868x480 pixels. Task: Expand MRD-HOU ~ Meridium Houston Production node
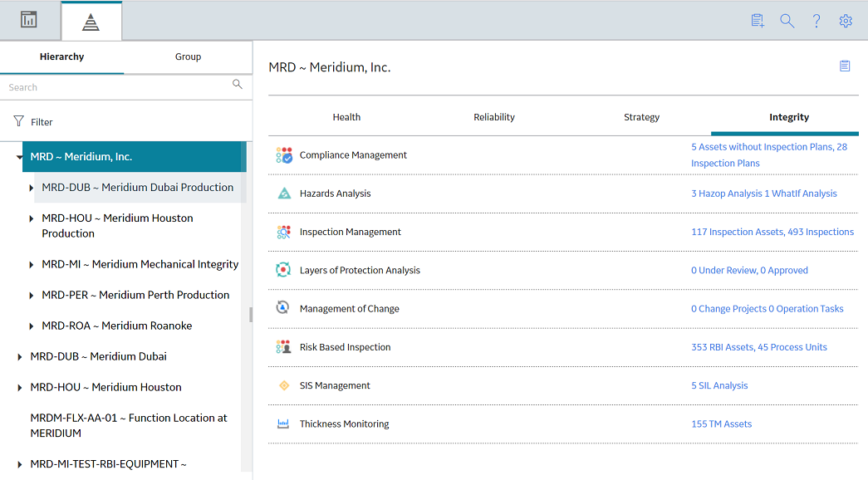tap(31, 218)
